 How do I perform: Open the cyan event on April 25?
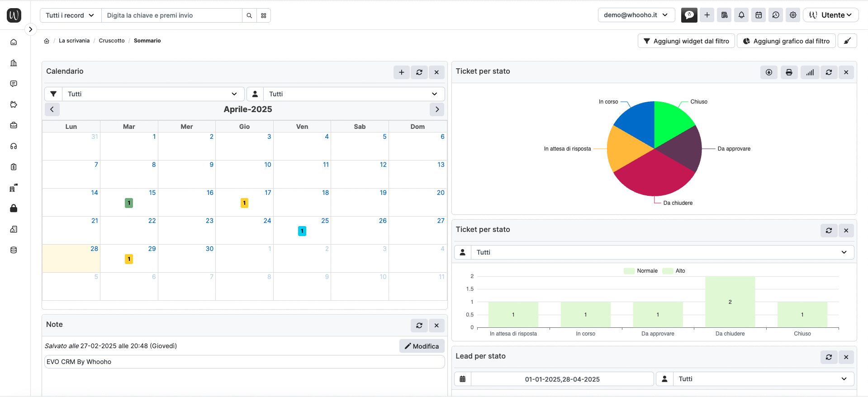click(x=302, y=231)
